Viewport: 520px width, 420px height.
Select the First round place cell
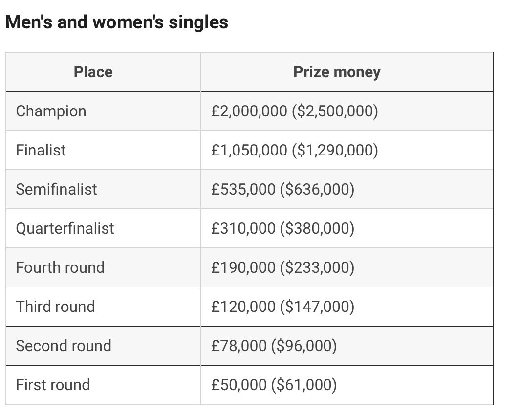tap(53, 385)
